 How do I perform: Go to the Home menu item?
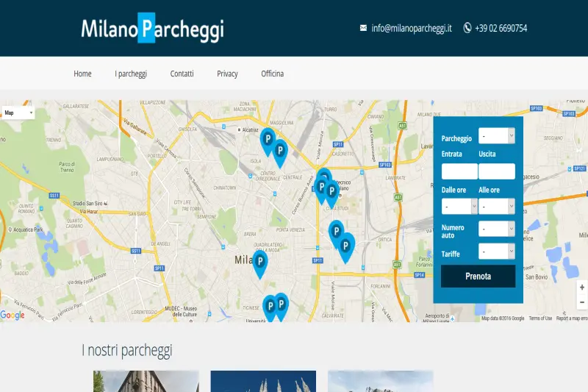click(82, 74)
